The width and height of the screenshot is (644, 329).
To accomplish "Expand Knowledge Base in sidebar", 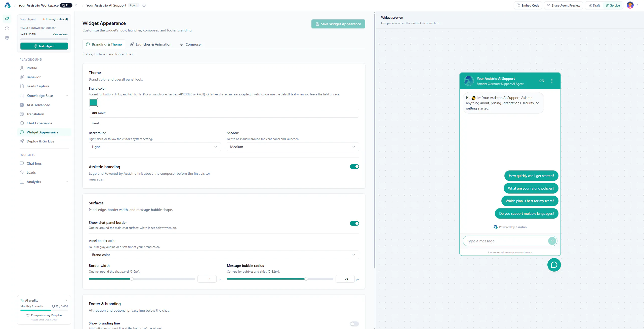I will click(44, 96).
